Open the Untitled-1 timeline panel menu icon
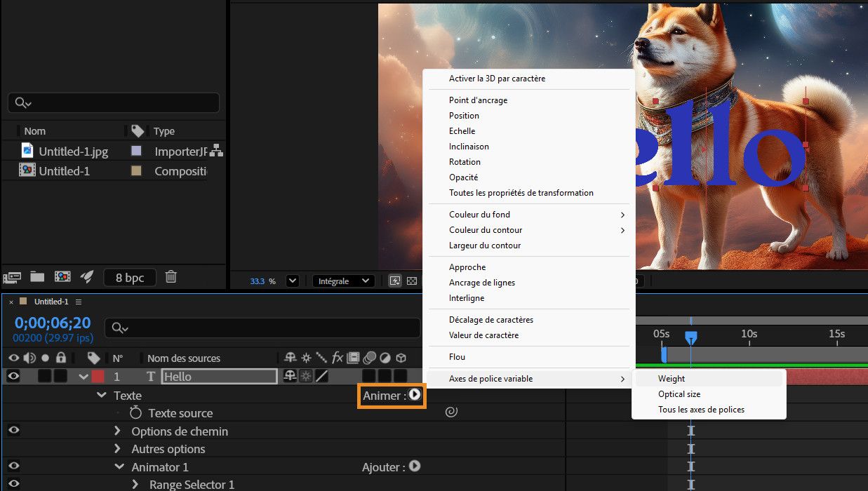The height and width of the screenshot is (491, 868). click(x=79, y=302)
